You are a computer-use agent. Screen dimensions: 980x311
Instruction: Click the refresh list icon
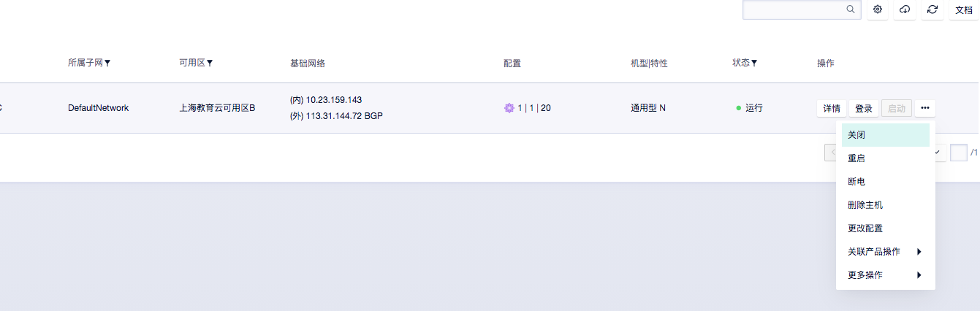point(932,9)
